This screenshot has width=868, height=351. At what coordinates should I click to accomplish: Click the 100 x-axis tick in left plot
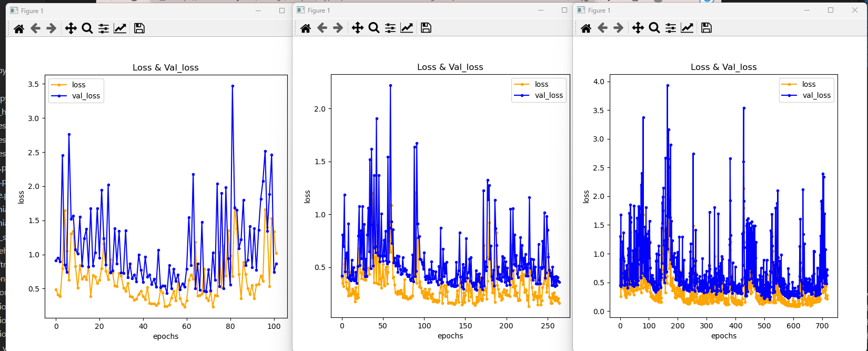[274, 326]
